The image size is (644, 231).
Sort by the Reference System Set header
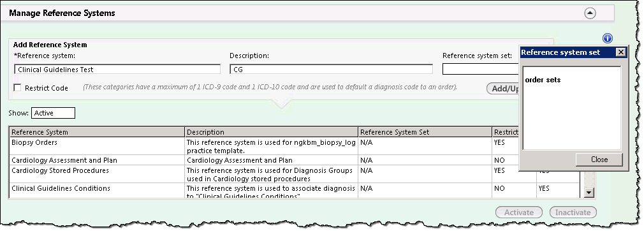click(425, 132)
